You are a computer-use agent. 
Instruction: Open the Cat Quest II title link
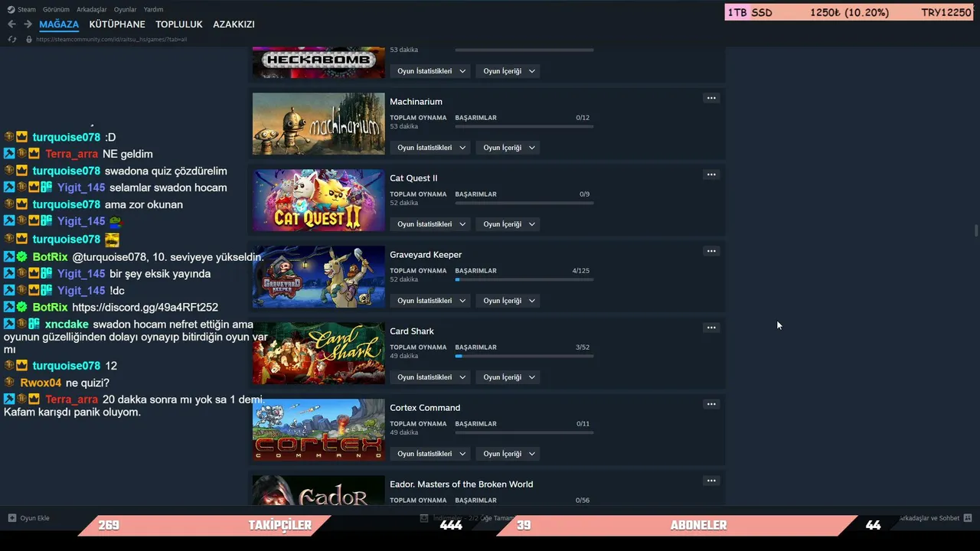pos(413,178)
